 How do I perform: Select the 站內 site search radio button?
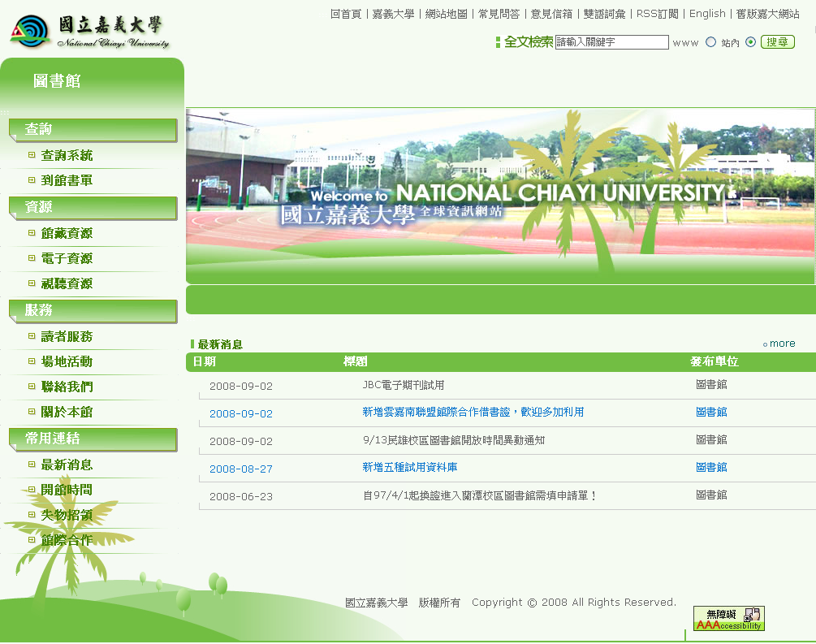750,42
